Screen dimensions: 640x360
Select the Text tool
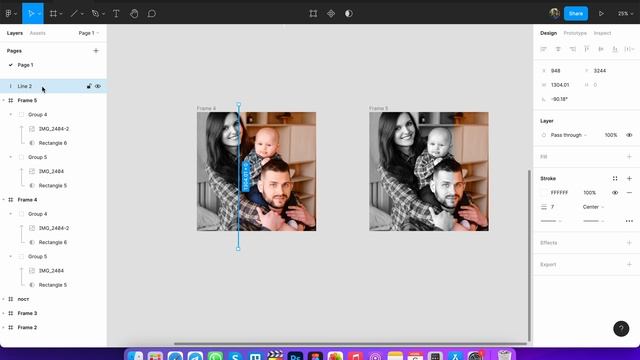(x=116, y=13)
